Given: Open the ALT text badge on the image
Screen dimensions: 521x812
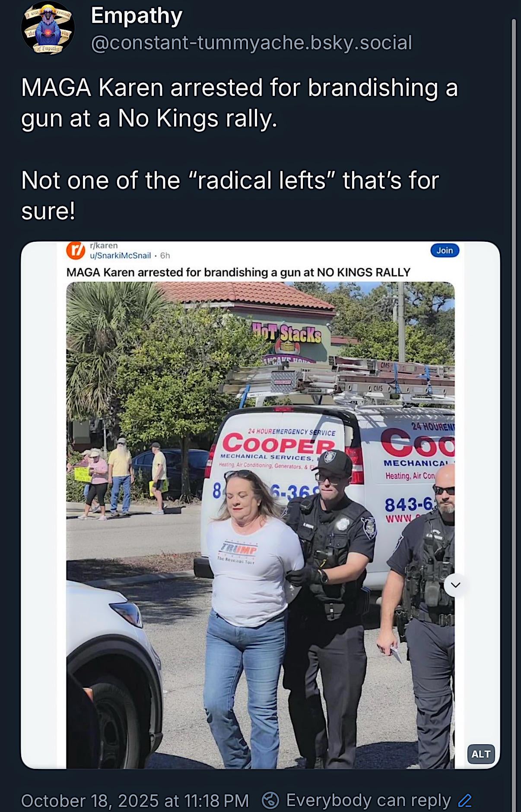Looking at the screenshot, I should (481, 754).
